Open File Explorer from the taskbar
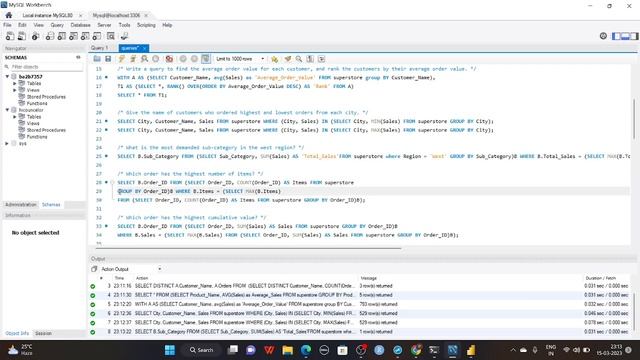 coord(287,350)
